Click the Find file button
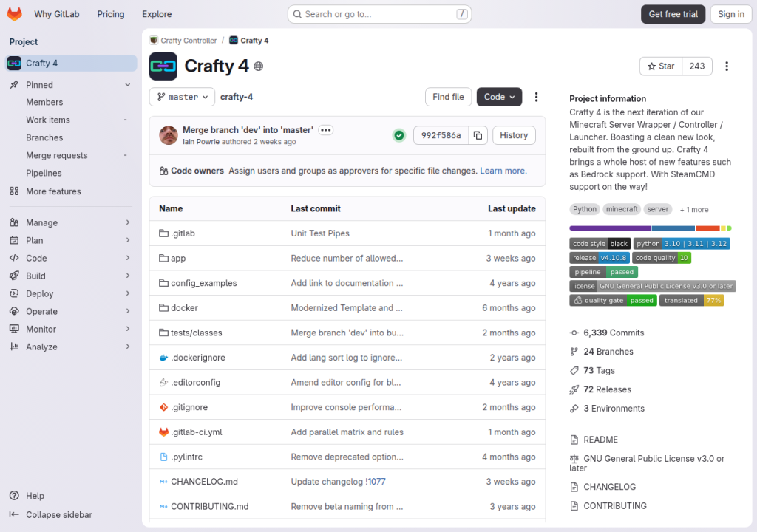Viewport: 757px width, 532px height. click(448, 97)
